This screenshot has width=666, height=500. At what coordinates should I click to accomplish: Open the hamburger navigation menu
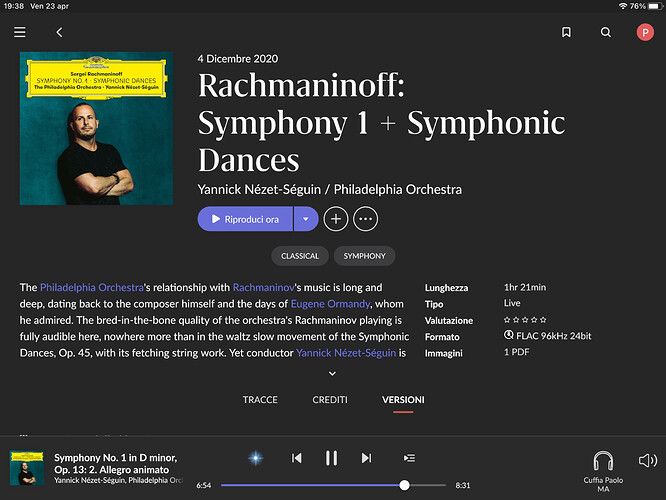[20, 32]
